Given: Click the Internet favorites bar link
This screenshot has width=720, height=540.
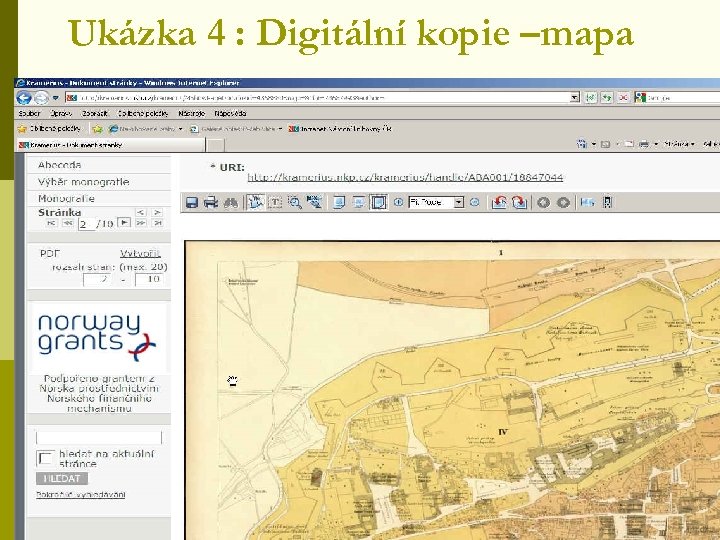Looking at the screenshot, I should (x=340, y=129).
